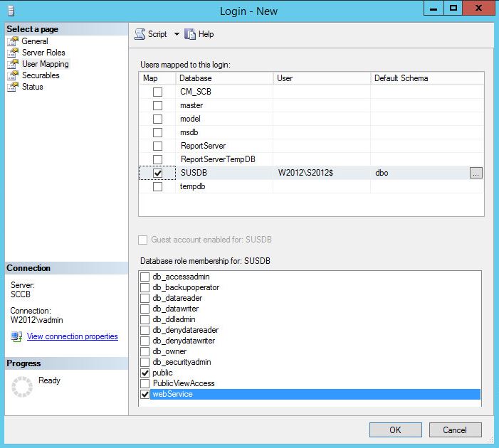
Task: Grant the db_owner role
Action: tap(145, 352)
